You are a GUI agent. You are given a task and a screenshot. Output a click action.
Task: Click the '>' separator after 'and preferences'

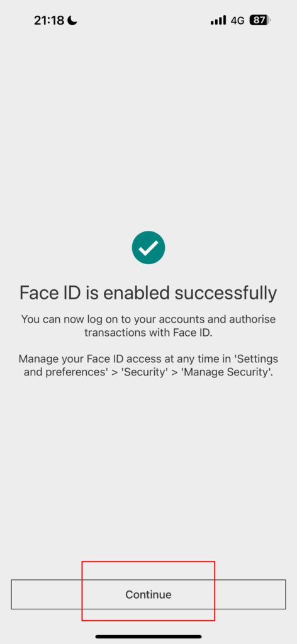click(x=115, y=374)
